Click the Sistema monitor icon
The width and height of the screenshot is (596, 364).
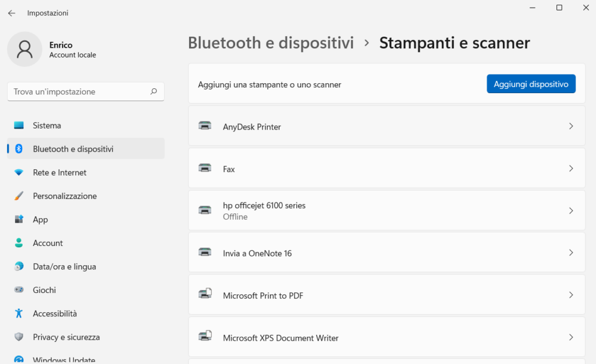pos(19,125)
